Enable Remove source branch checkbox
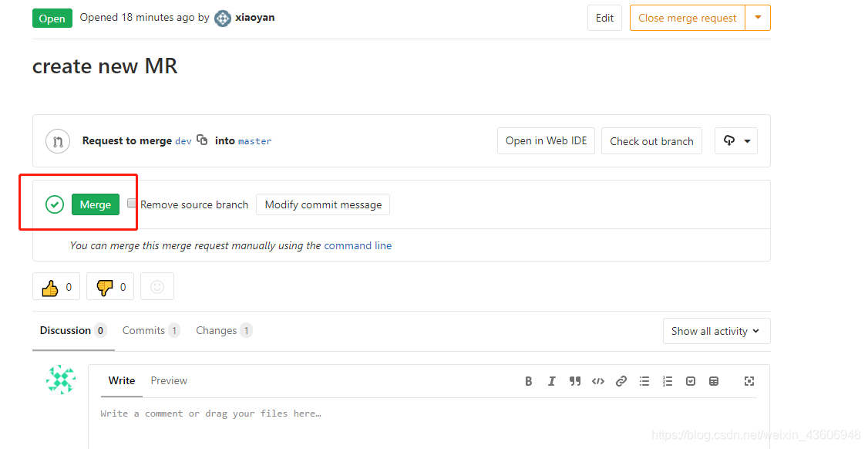The width and height of the screenshot is (868, 449). pos(132,204)
